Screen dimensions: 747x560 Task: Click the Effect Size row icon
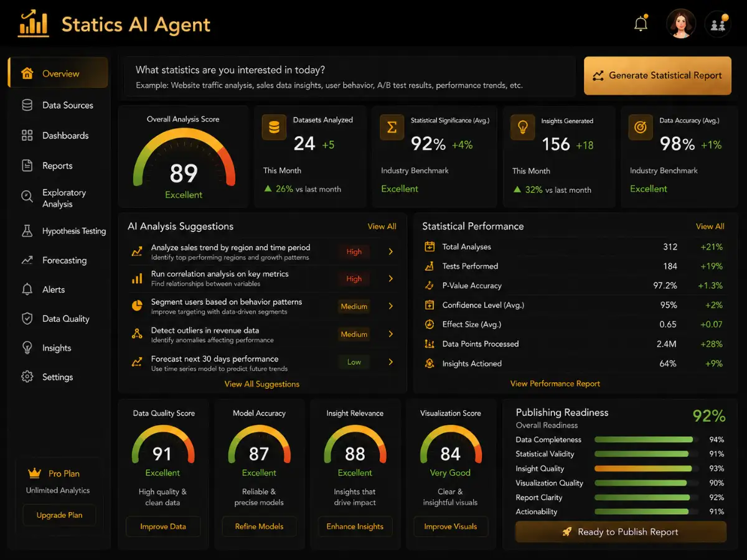(x=429, y=324)
